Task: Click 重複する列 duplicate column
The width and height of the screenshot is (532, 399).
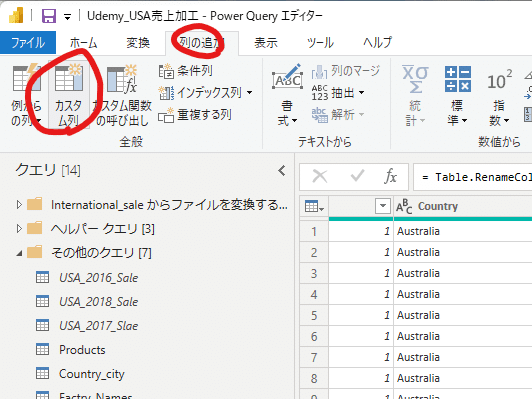Action: [195, 115]
